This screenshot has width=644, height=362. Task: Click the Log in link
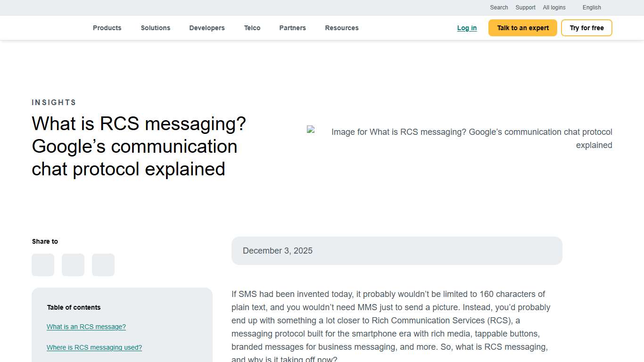point(467,28)
